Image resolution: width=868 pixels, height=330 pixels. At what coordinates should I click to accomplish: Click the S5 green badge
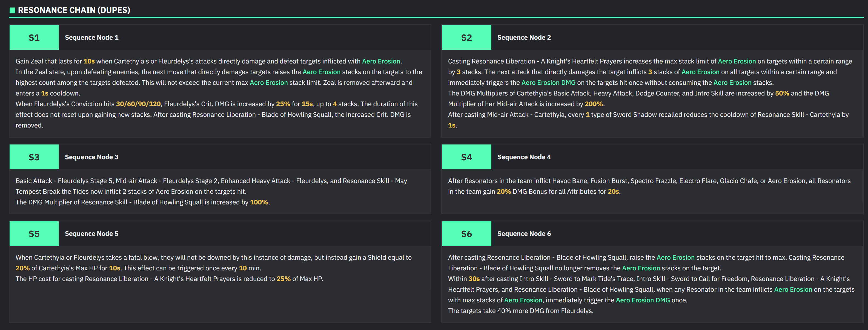(x=34, y=234)
